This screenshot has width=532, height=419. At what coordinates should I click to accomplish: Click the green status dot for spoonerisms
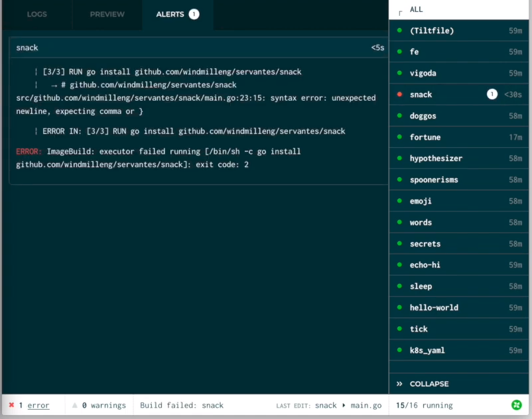click(400, 179)
